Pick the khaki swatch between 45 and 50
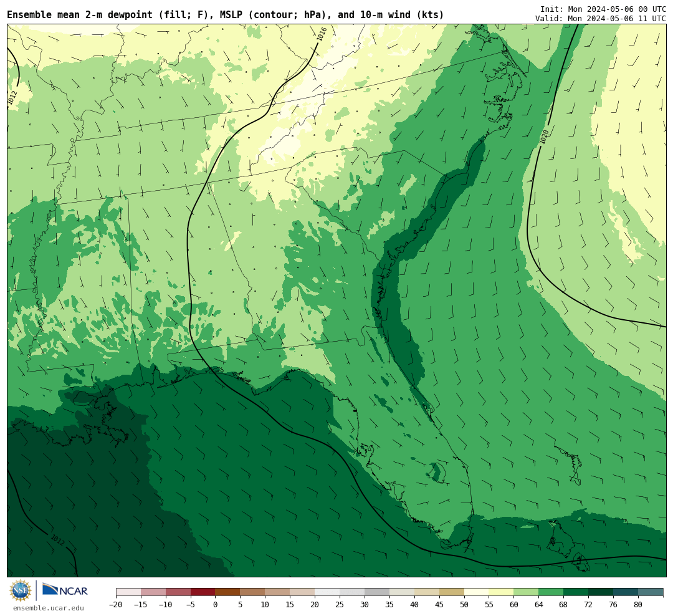 coord(452,592)
